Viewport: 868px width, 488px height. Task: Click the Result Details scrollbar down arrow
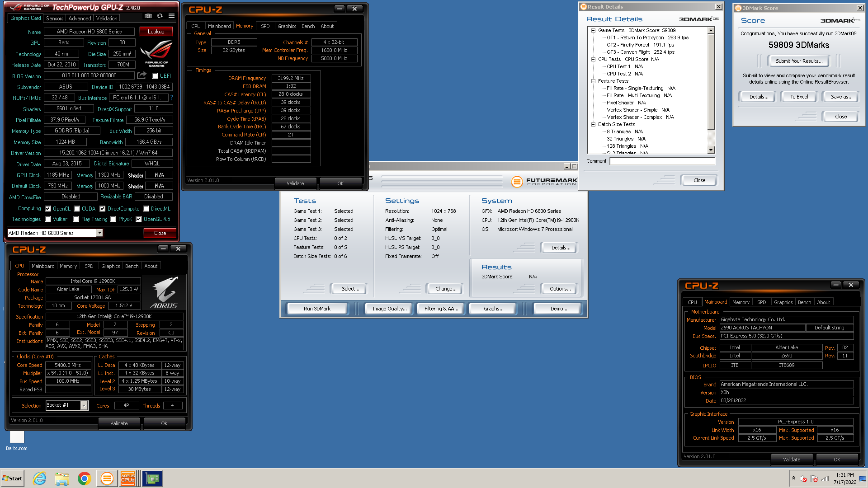coord(711,150)
